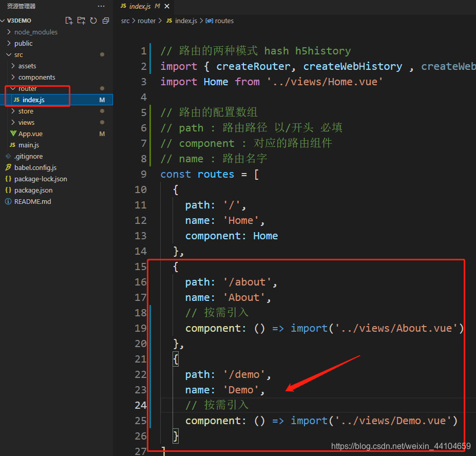The height and width of the screenshot is (456, 476).
Task: Open index.js in the file tree
Action: pos(56,100)
